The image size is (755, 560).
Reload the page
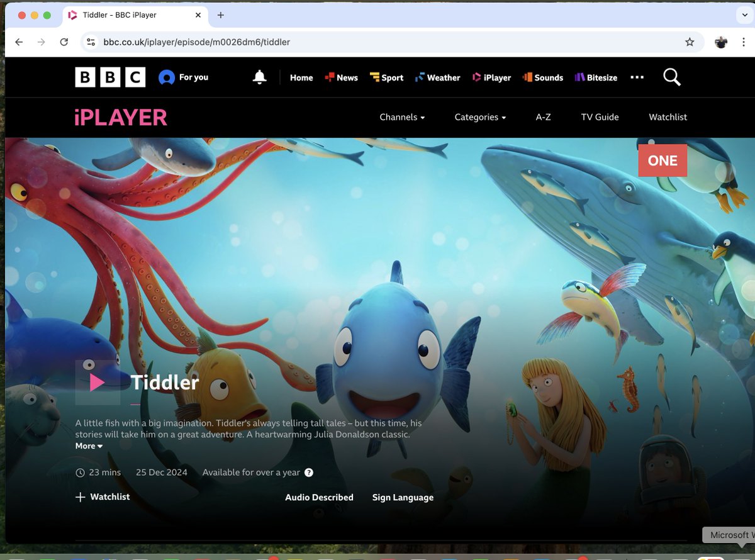click(64, 42)
